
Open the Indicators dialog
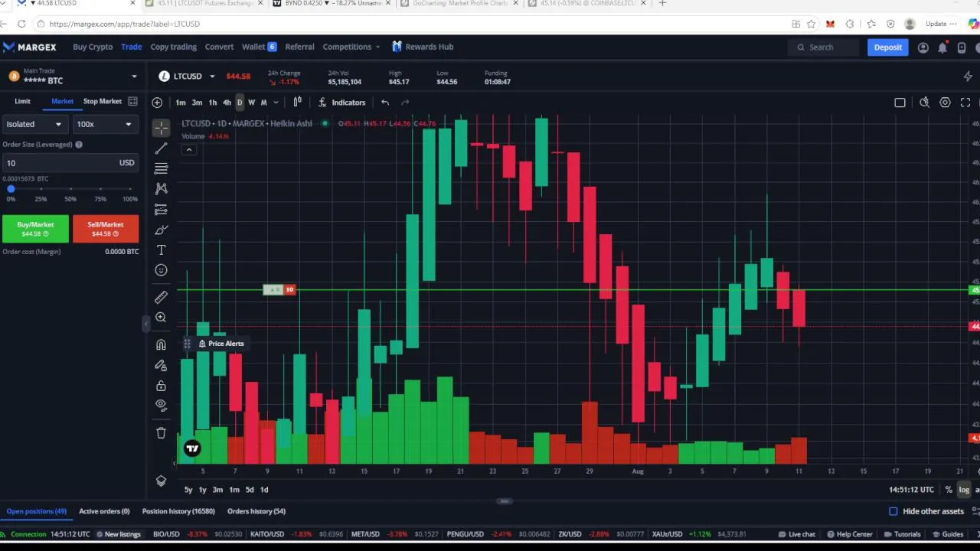(x=341, y=103)
